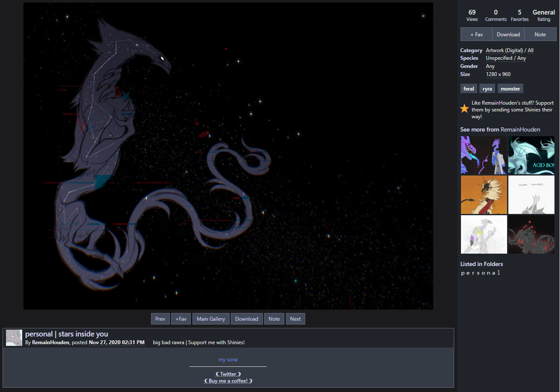The height and width of the screenshot is (392, 560).
Task: Click the "General Rating" label
Action: tap(544, 15)
